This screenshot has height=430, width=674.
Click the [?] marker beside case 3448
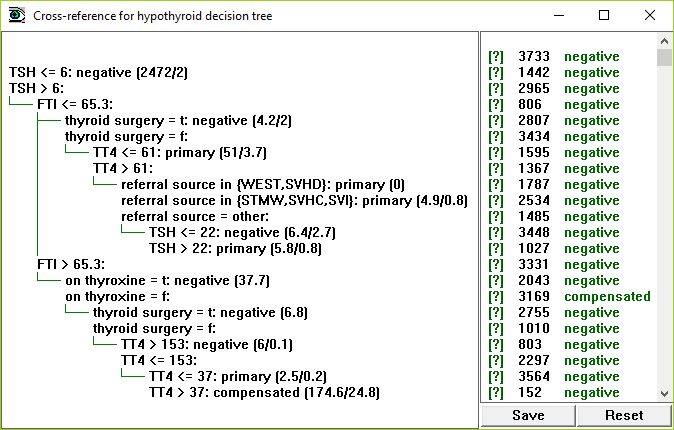(x=496, y=233)
